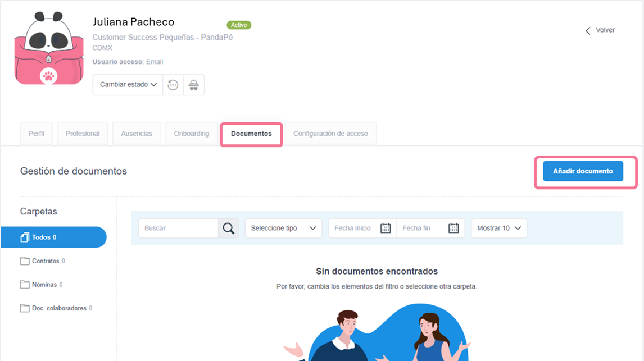
Task: Click the magnifying glass search icon
Action: click(x=228, y=228)
